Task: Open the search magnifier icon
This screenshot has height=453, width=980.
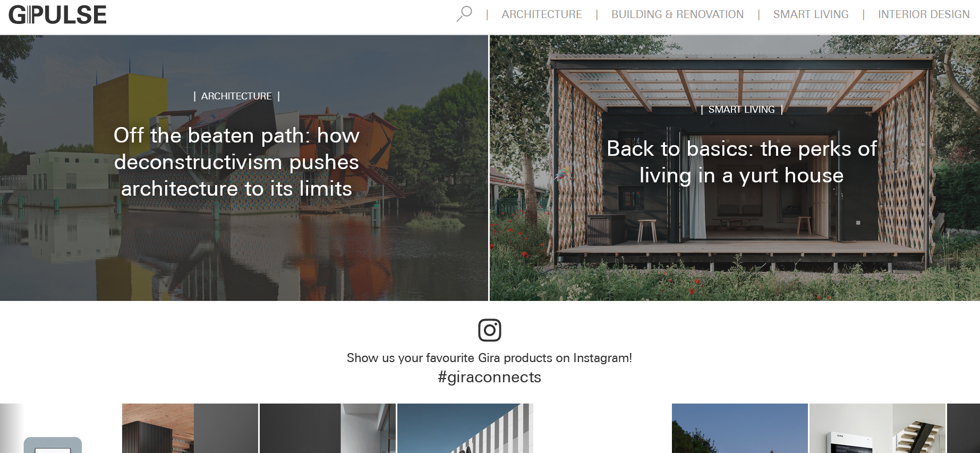Action: (464, 14)
